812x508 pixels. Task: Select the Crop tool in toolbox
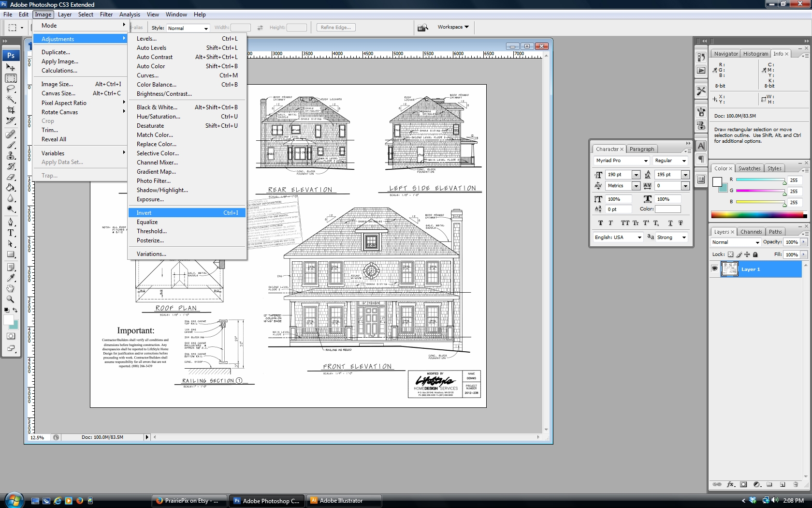tap(11, 110)
